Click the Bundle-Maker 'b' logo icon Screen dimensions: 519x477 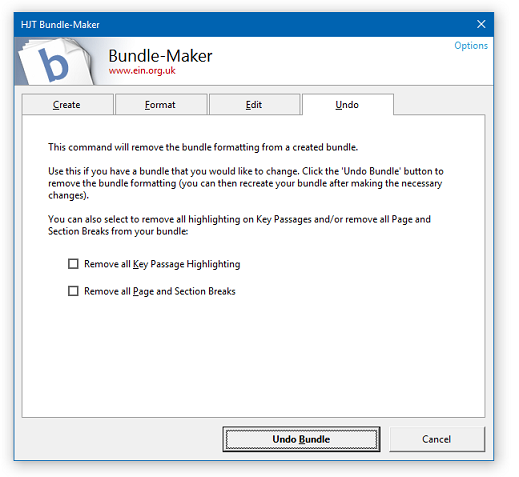55,62
